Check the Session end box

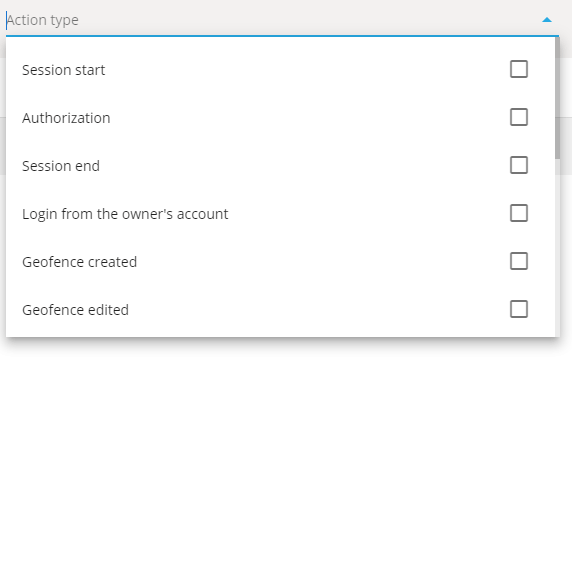point(519,165)
